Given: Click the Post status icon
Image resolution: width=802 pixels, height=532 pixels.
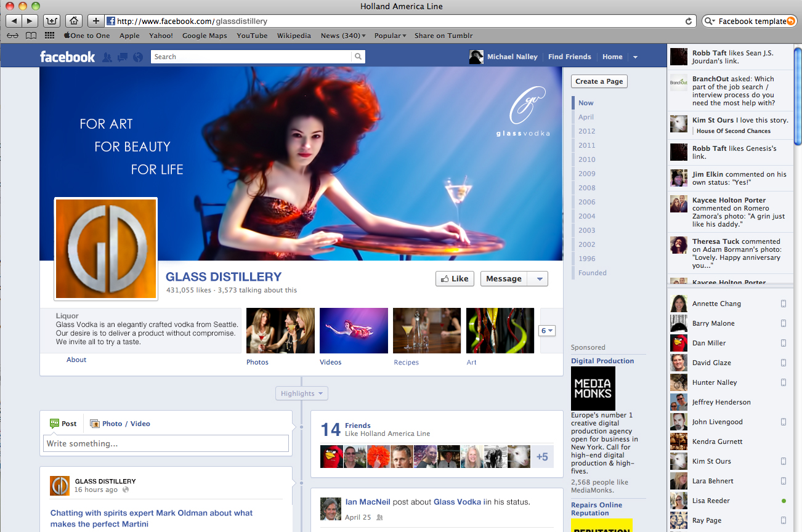Looking at the screenshot, I should (x=54, y=424).
